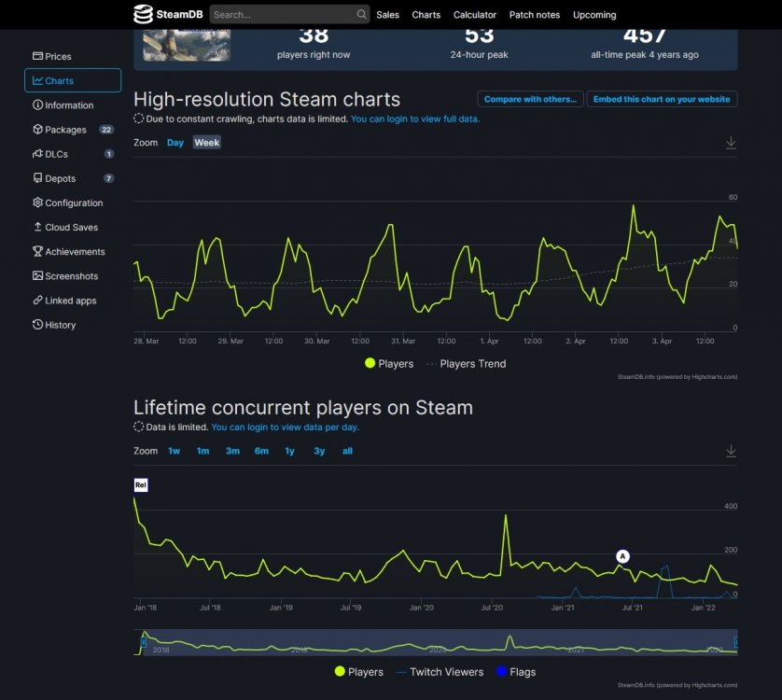Screen dimensions: 782x700
Task: Switch zoom from Week to Day
Action: (175, 143)
